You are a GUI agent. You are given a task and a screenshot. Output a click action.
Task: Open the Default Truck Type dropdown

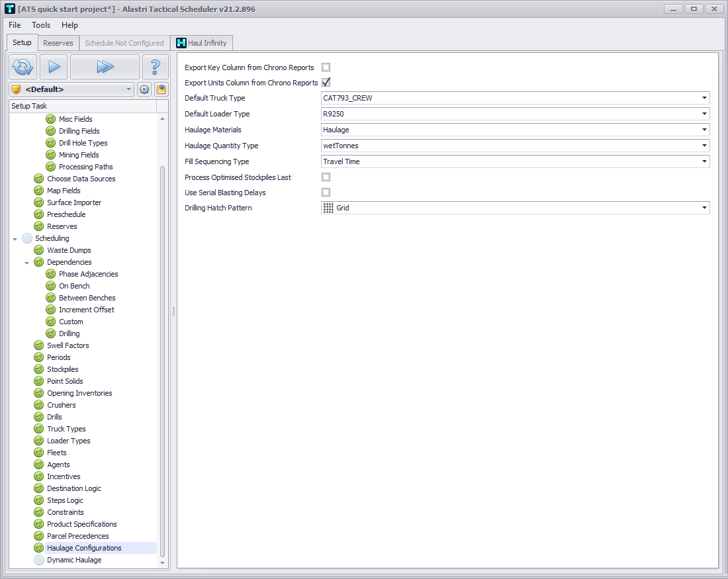tap(704, 98)
